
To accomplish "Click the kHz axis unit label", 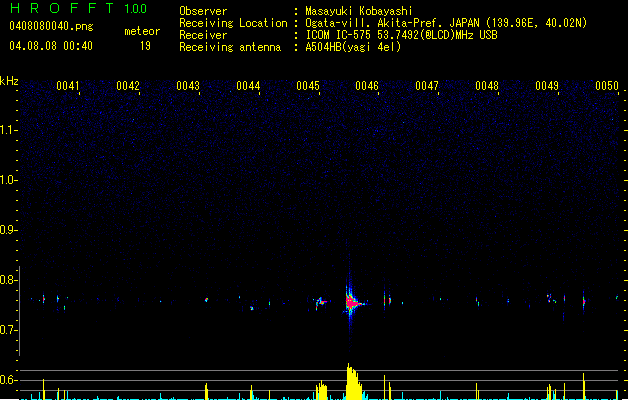I will click(10, 80).
